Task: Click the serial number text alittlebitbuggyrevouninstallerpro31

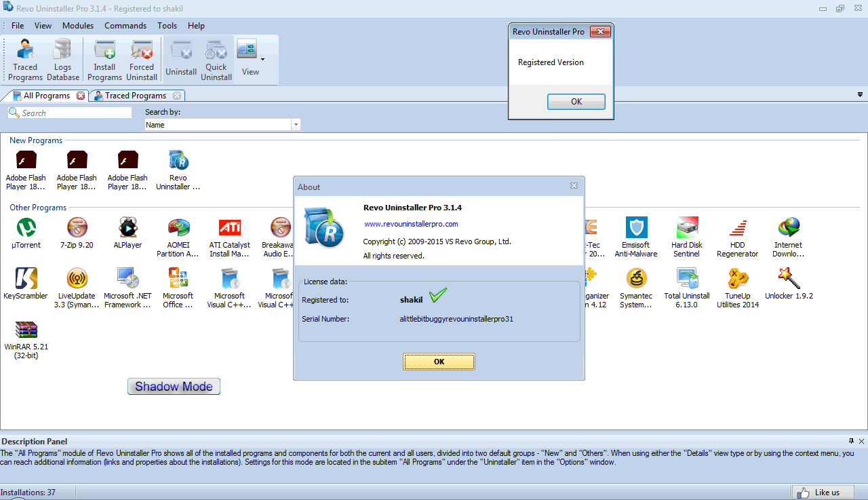Action: point(456,318)
